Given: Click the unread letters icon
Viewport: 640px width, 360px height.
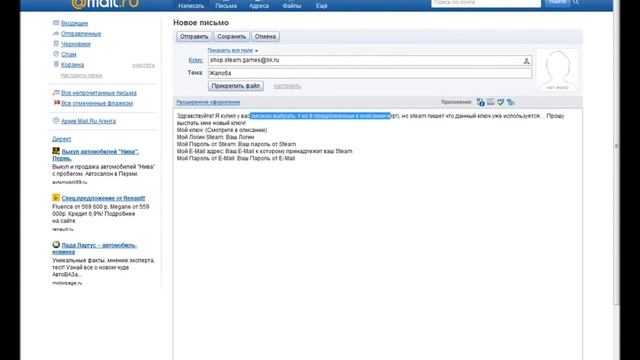Looking at the screenshot, I should tap(56, 93).
